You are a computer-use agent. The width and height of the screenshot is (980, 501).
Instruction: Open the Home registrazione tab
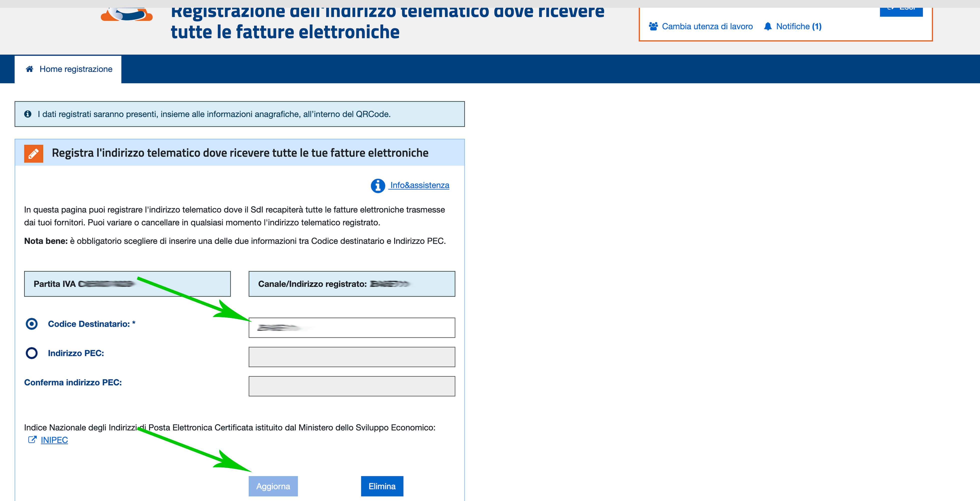pos(76,69)
